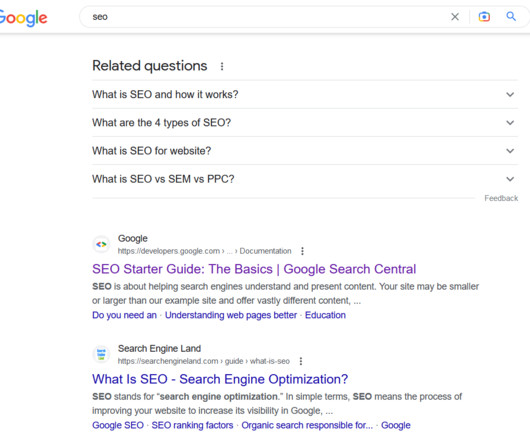530x442 pixels.
Task: Expand "What is SEO and how it works?"
Action: 305,94
